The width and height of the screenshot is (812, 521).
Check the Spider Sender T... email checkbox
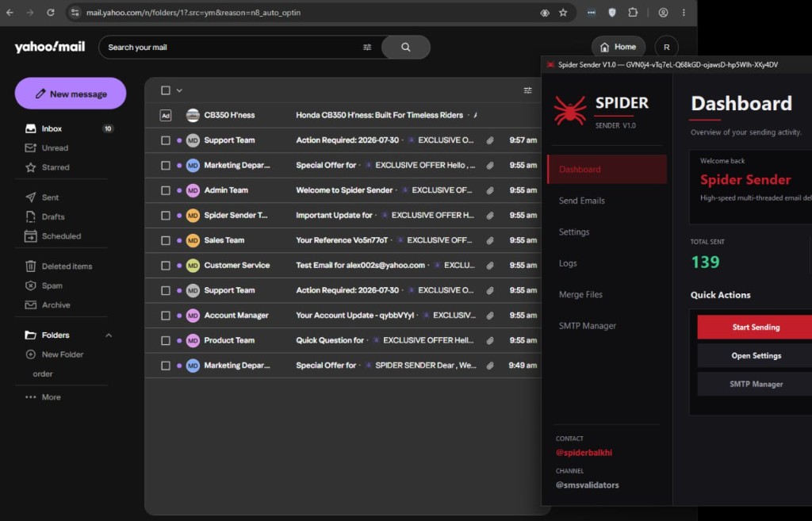[166, 216]
